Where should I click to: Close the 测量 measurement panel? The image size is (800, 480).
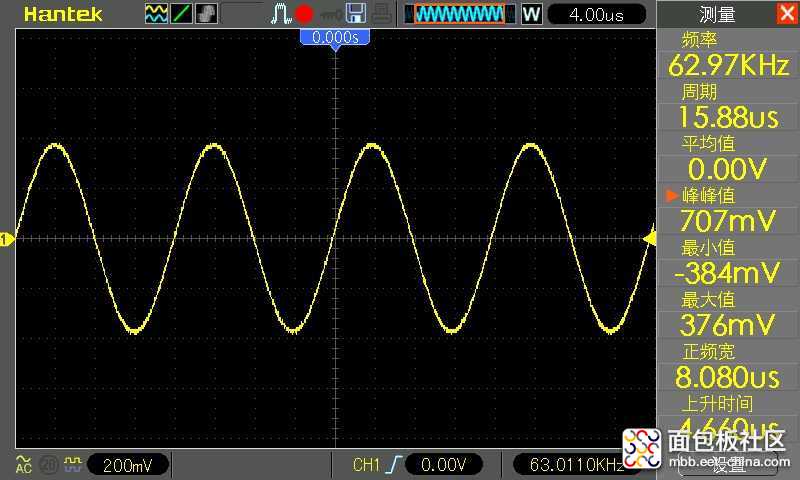click(x=787, y=13)
